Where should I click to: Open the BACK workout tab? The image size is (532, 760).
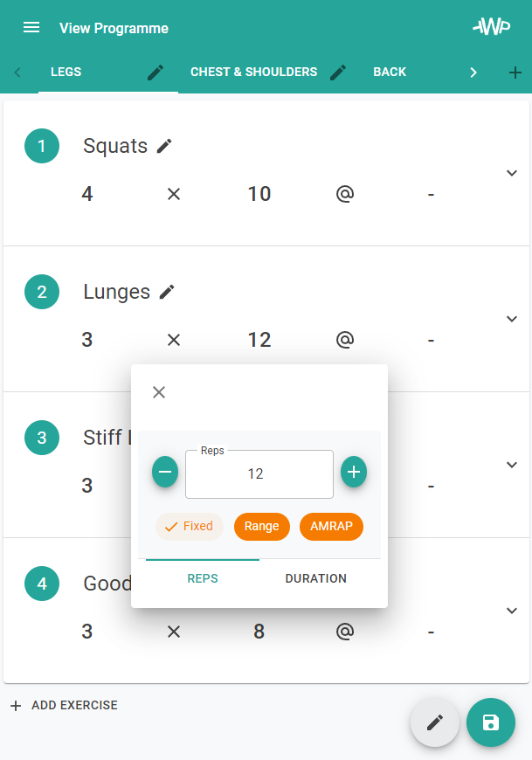pyautogui.click(x=390, y=72)
